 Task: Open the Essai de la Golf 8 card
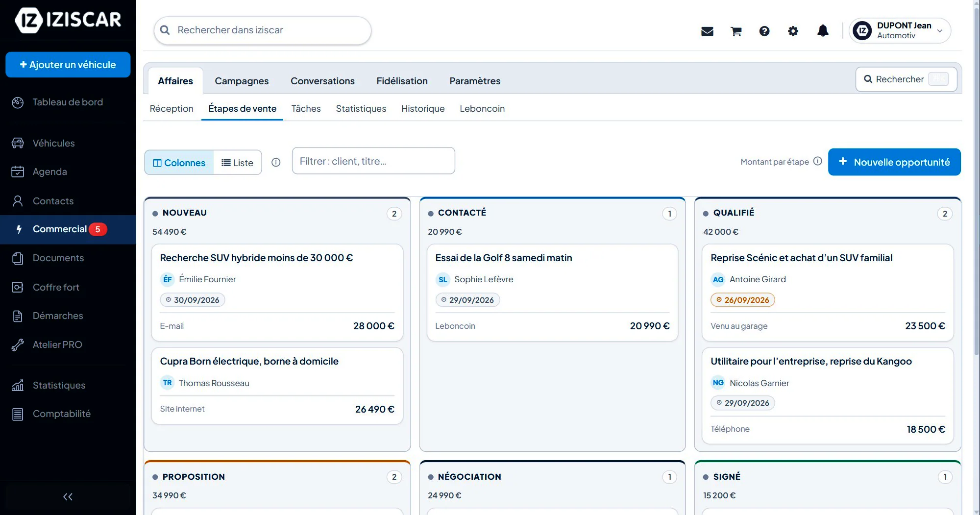click(x=552, y=293)
